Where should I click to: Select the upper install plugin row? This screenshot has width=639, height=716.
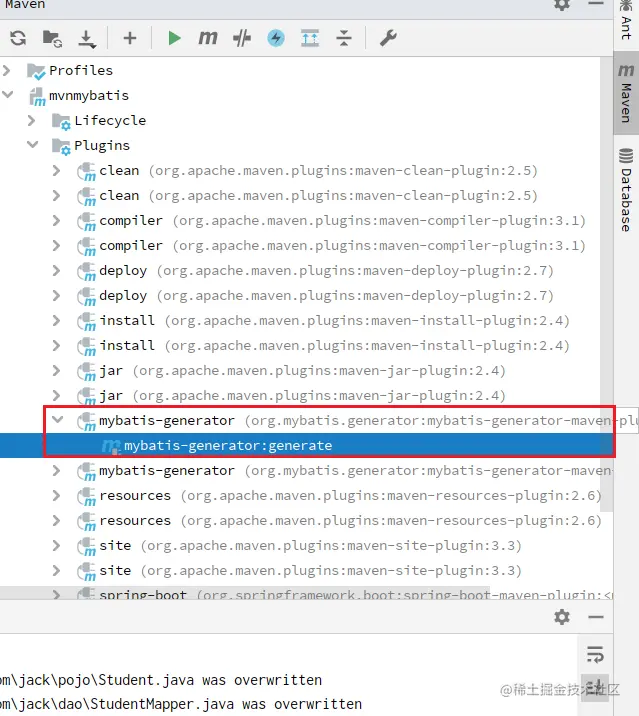334,321
